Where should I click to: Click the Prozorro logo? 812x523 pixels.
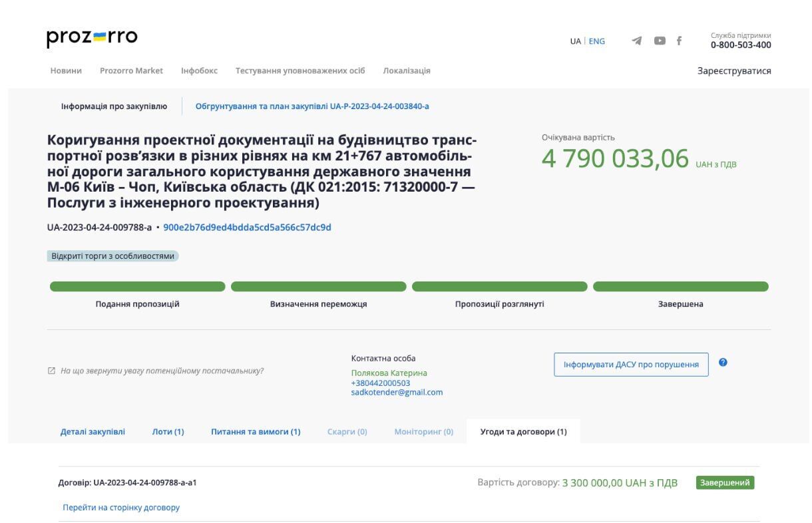[x=92, y=38]
